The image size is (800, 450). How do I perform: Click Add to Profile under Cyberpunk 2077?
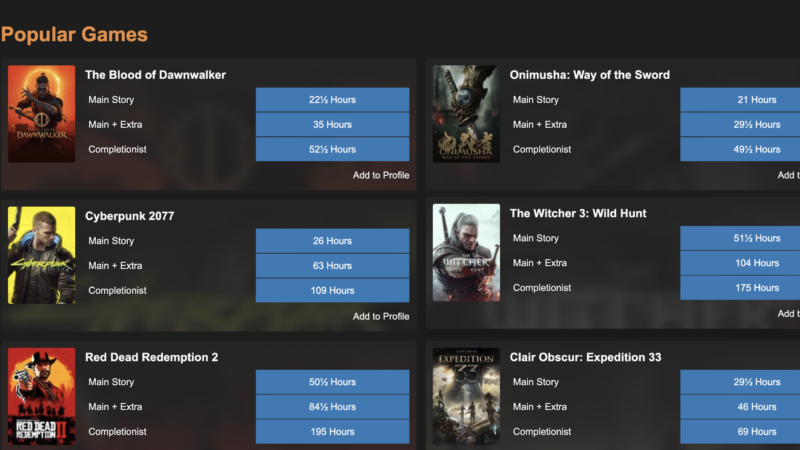(381, 316)
